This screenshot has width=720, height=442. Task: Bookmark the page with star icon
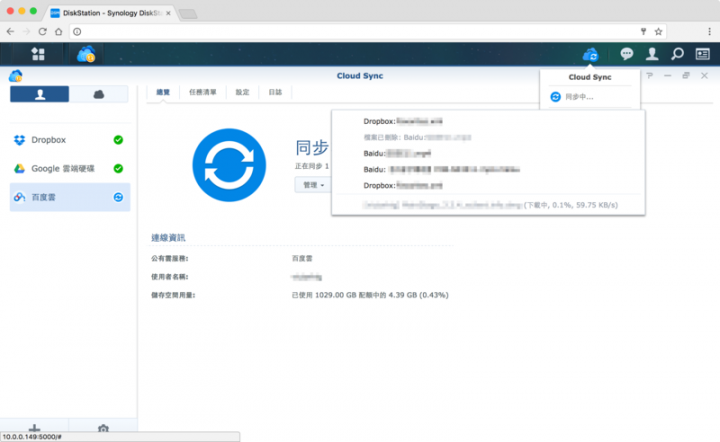[x=658, y=32]
